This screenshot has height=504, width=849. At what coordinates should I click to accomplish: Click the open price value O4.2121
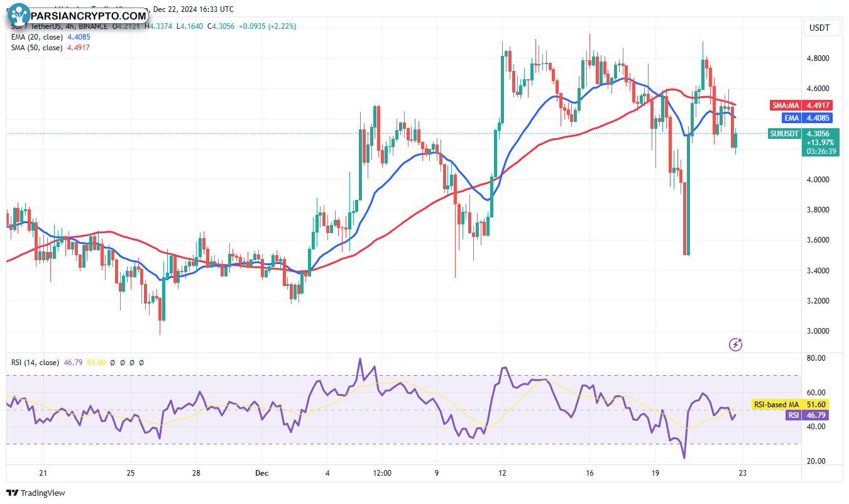(x=128, y=26)
